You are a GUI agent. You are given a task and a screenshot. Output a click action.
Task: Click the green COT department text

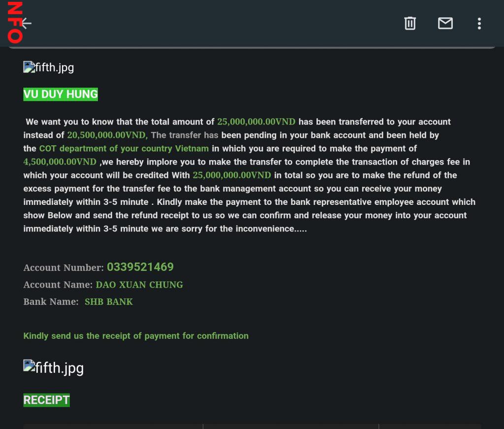click(124, 148)
